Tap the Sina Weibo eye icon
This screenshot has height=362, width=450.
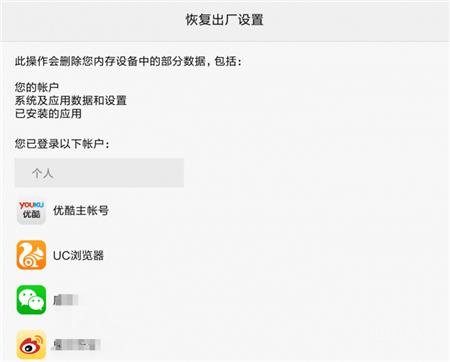pyautogui.click(x=31, y=345)
